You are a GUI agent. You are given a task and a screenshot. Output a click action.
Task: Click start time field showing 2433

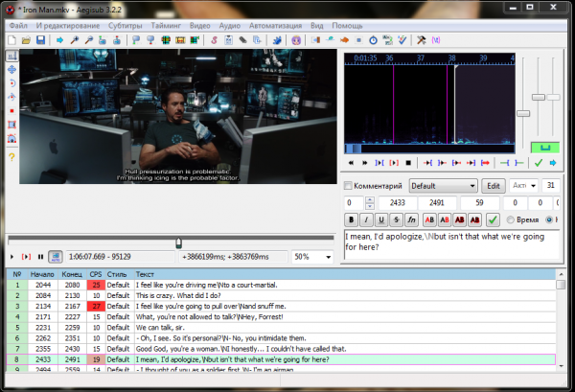point(398,203)
